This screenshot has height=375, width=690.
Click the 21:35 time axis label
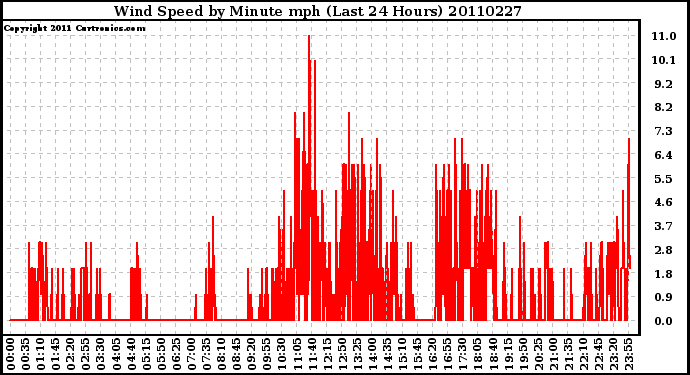point(568,355)
